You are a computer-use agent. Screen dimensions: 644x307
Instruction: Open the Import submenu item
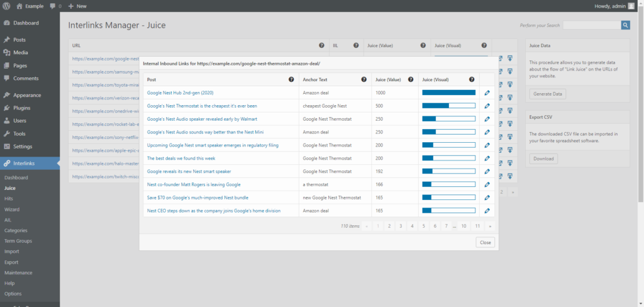click(11, 252)
